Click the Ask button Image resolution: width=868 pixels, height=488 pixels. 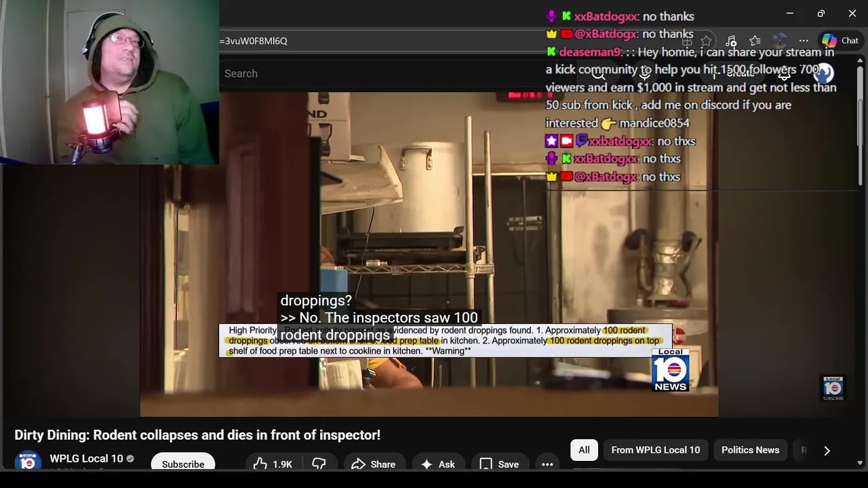point(438,464)
